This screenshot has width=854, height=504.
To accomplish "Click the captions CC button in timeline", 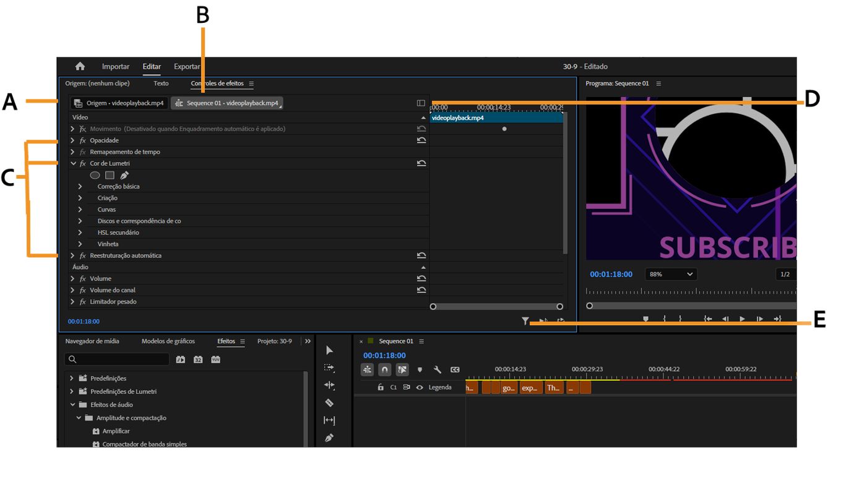I will pos(455,370).
